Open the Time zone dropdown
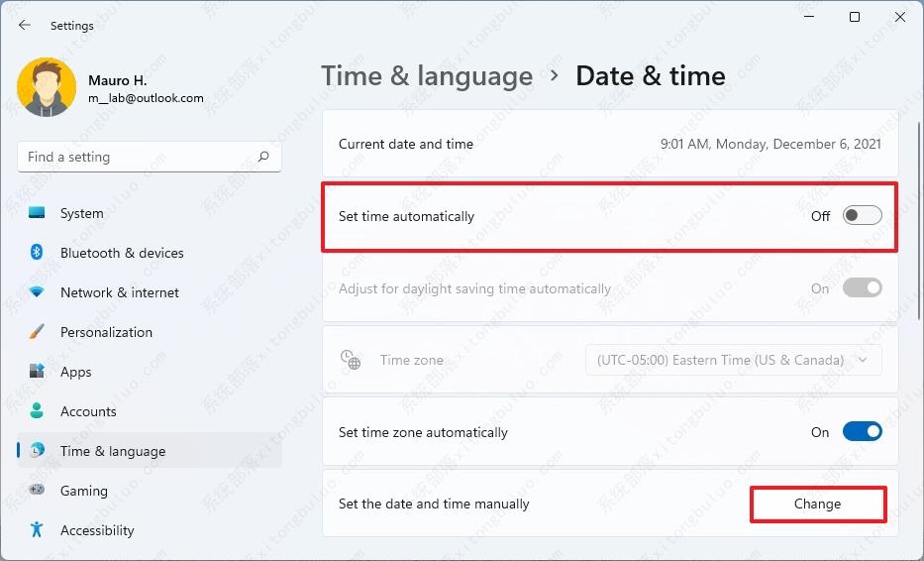Image resolution: width=924 pixels, height=561 pixels. 733,361
